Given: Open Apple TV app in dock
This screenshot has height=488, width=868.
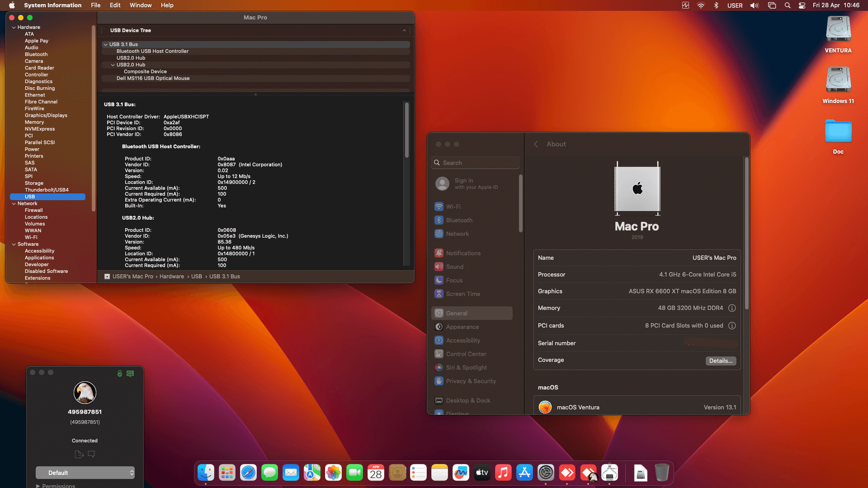Looking at the screenshot, I should click(482, 473).
